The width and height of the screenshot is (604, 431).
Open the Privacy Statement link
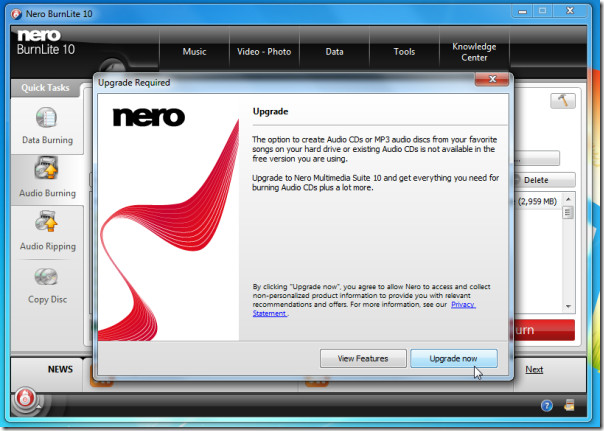(x=463, y=305)
